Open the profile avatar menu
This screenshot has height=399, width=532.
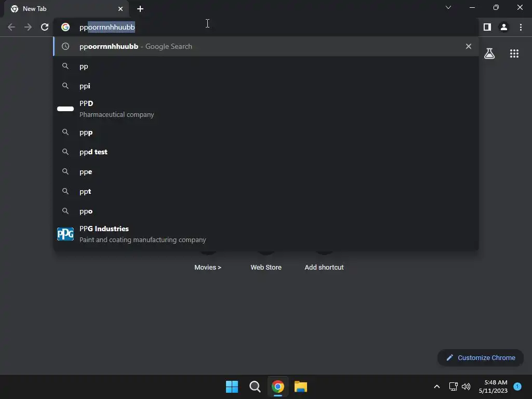point(504,27)
